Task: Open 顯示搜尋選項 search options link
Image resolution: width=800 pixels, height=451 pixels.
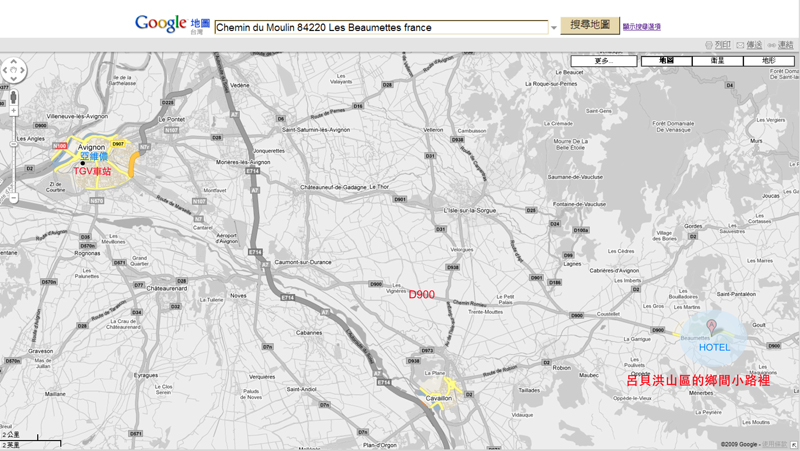Action: (641, 27)
